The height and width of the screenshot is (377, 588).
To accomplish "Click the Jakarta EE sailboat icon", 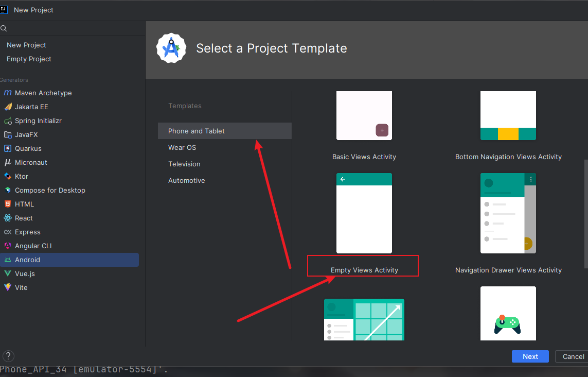I will [8, 107].
